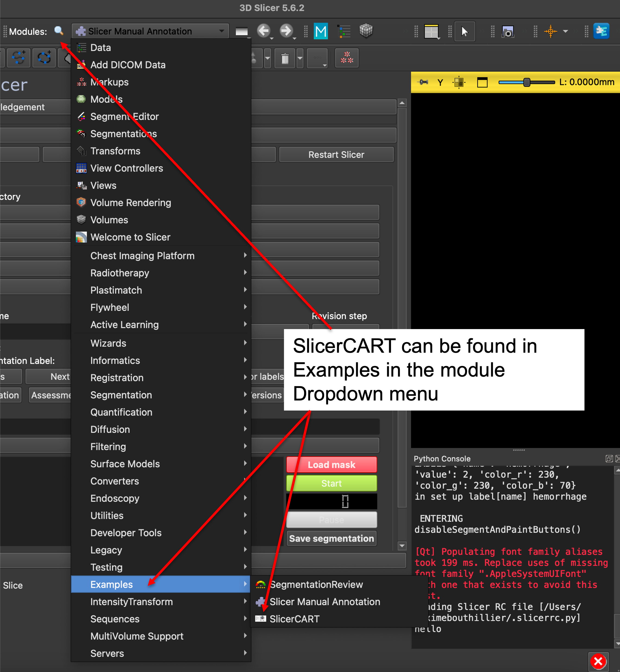
Task: Click the module history list icon
Action: point(242,31)
